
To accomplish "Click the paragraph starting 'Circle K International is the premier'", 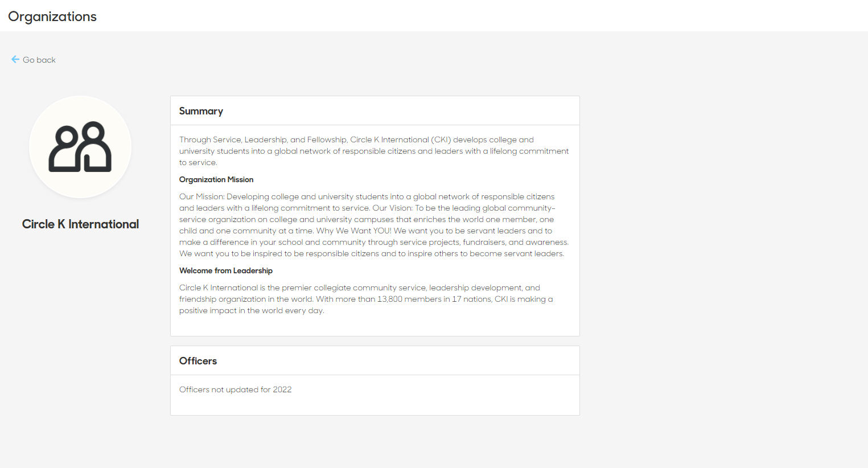I will (x=366, y=299).
